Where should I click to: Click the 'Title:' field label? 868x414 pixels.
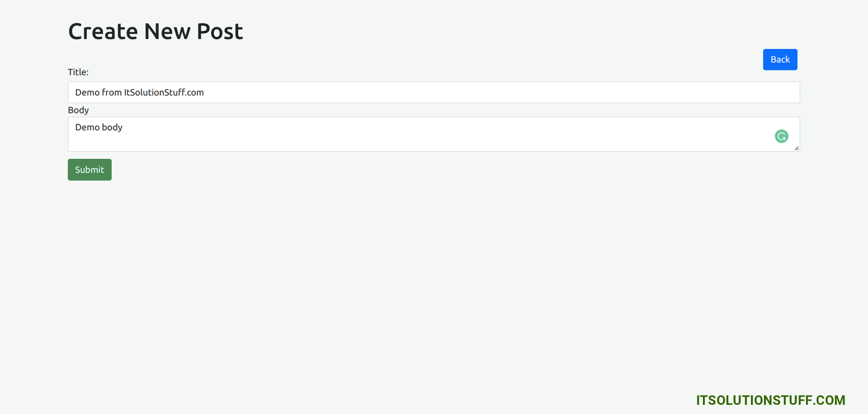[78, 72]
